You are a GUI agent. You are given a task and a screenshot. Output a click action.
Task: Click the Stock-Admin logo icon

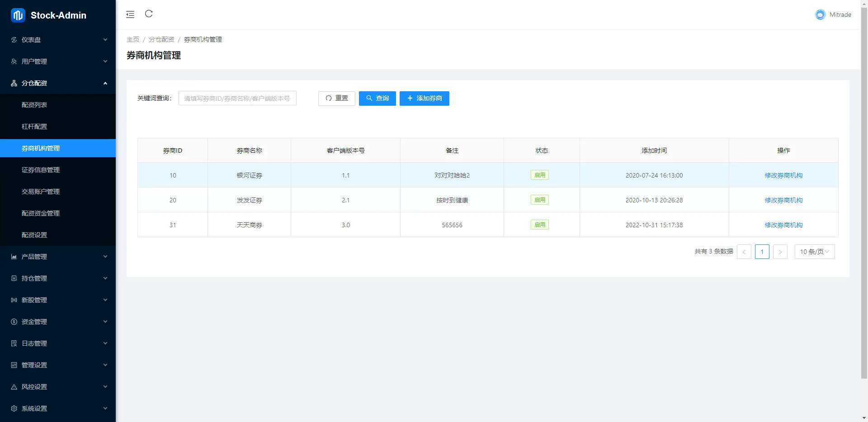[x=18, y=15]
